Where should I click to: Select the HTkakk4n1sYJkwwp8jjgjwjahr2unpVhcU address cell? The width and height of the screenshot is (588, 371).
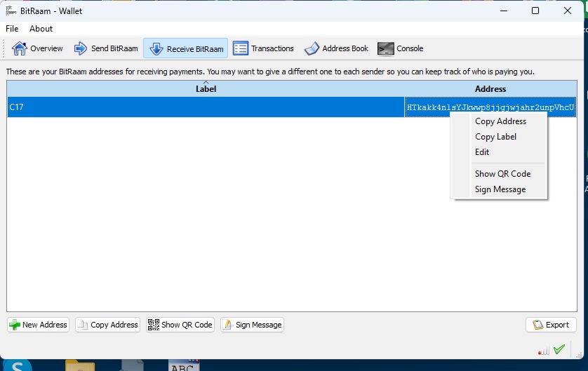point(490,107)
